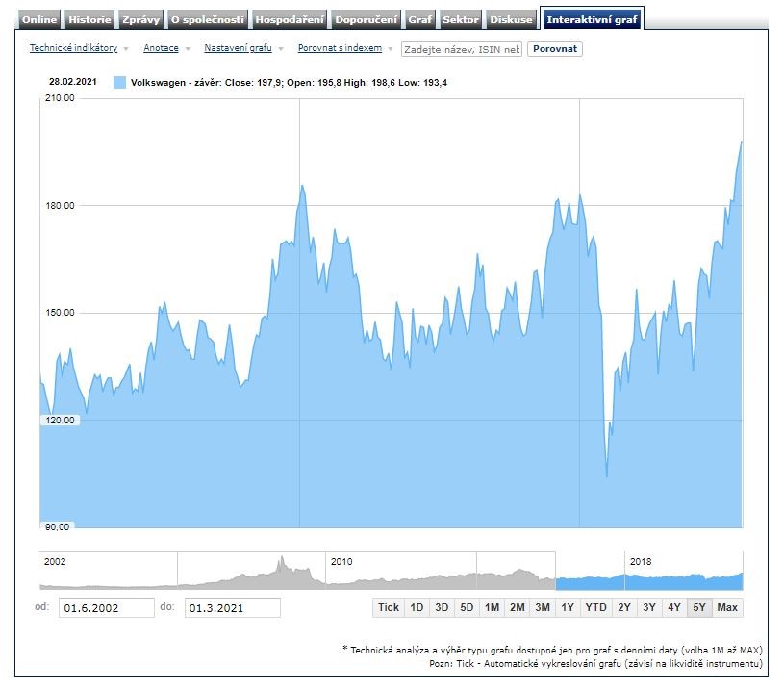Click the 'do' end date field
Image resolution: width=784 pixels, height=691 pixels.
click(x=233, y=607)
